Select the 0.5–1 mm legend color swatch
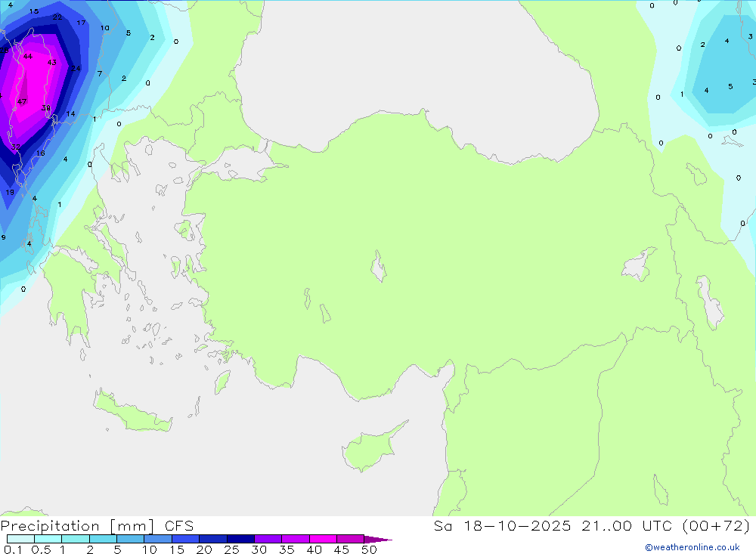The height and width of the screenshot is (554, 756). 48,539
